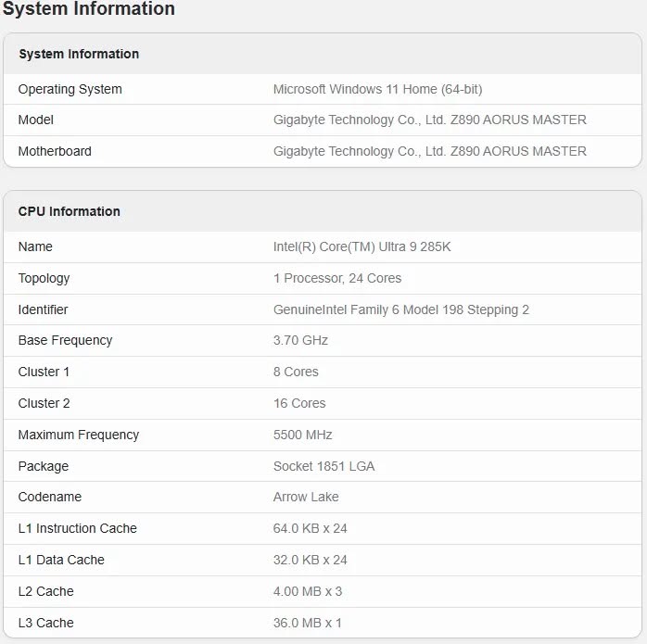Click the CPU Information table header
The height and width of the screenshot is (644, 647).
[x=70, y=211]
